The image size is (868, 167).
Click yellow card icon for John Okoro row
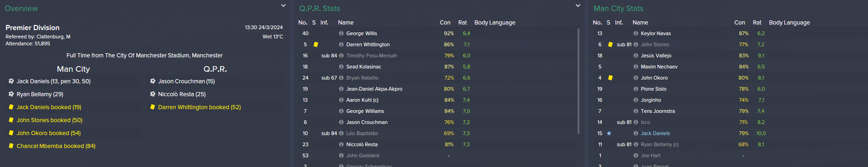[x=610, y=78]
